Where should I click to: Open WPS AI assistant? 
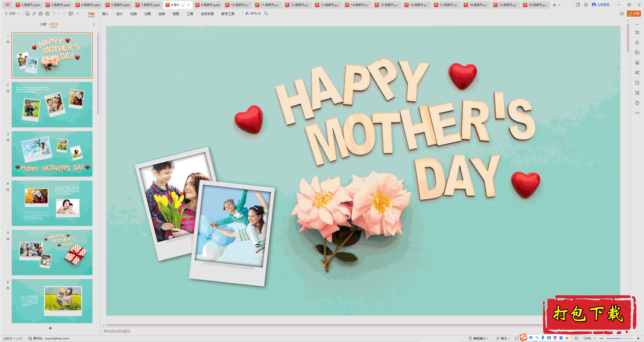(x=253, y=14)
